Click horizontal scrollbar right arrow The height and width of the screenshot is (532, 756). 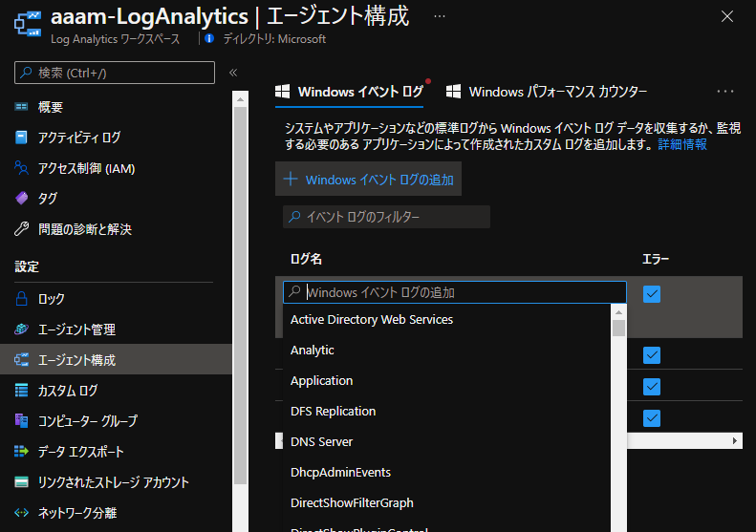(x=734, y=440)
